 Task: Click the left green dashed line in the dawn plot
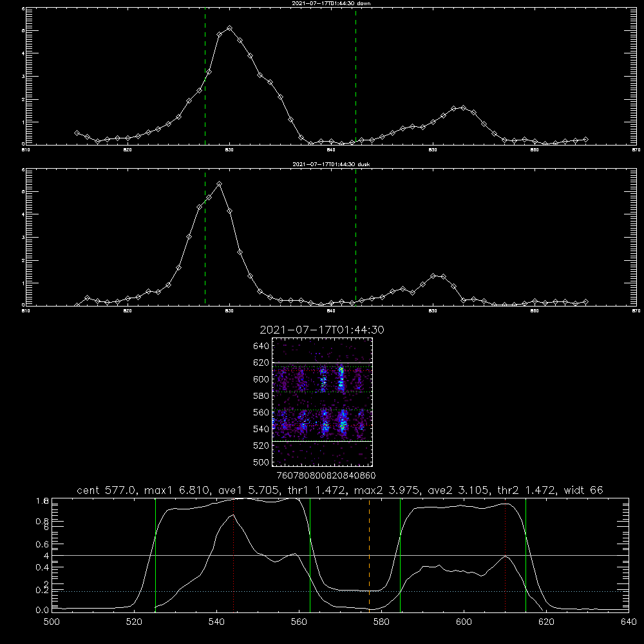205,76
